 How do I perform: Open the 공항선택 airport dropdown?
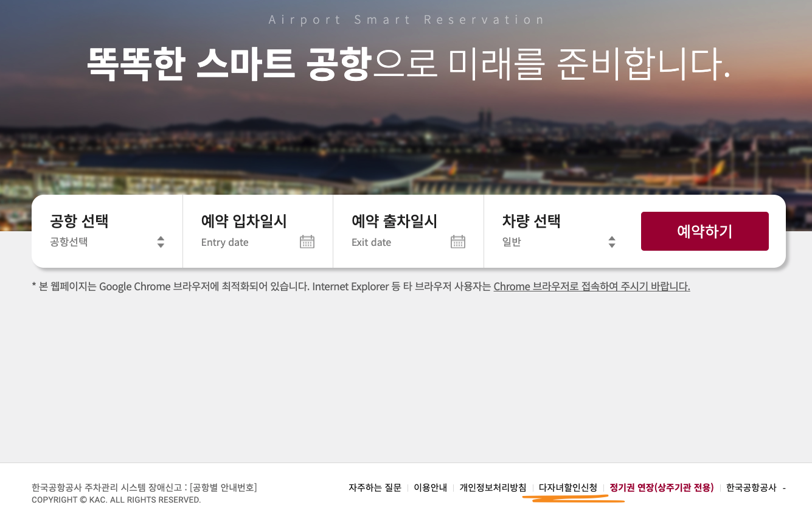point(107,242)
